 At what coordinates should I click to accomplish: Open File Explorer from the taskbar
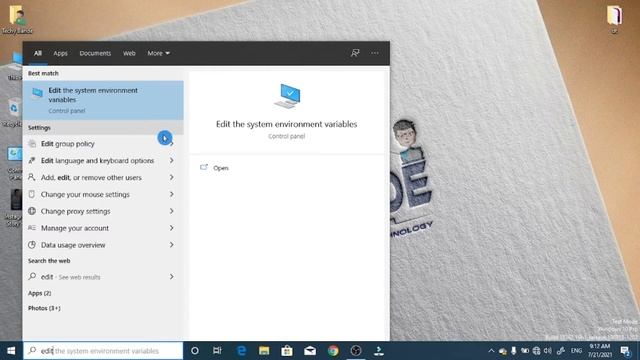(264, 351)
